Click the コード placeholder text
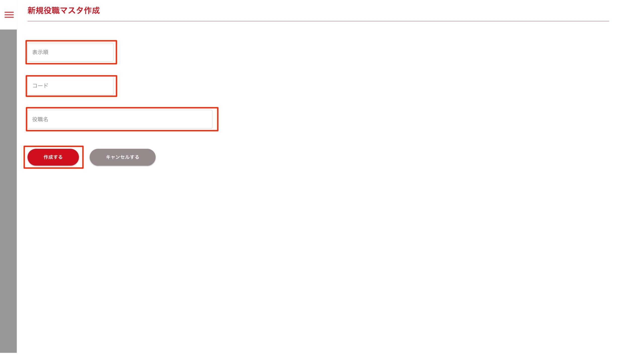 tap(40, 86)
